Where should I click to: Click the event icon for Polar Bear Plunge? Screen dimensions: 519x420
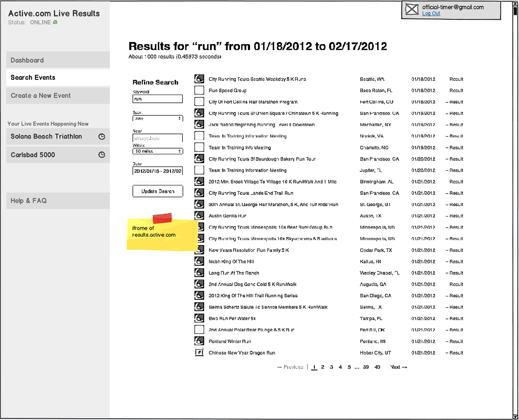[199, 330]
